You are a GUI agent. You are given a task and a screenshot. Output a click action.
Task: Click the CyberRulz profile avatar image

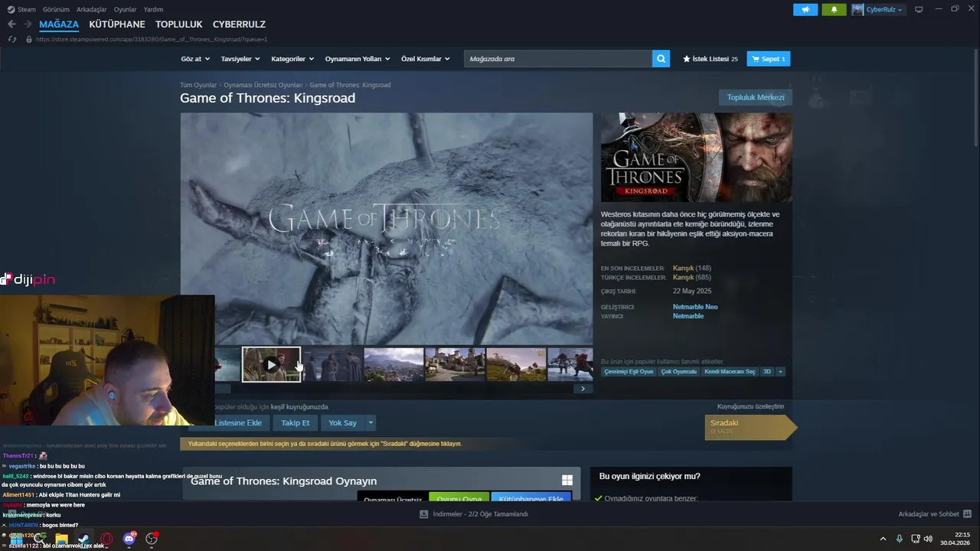pyautogui.click(x=857, y=9)
